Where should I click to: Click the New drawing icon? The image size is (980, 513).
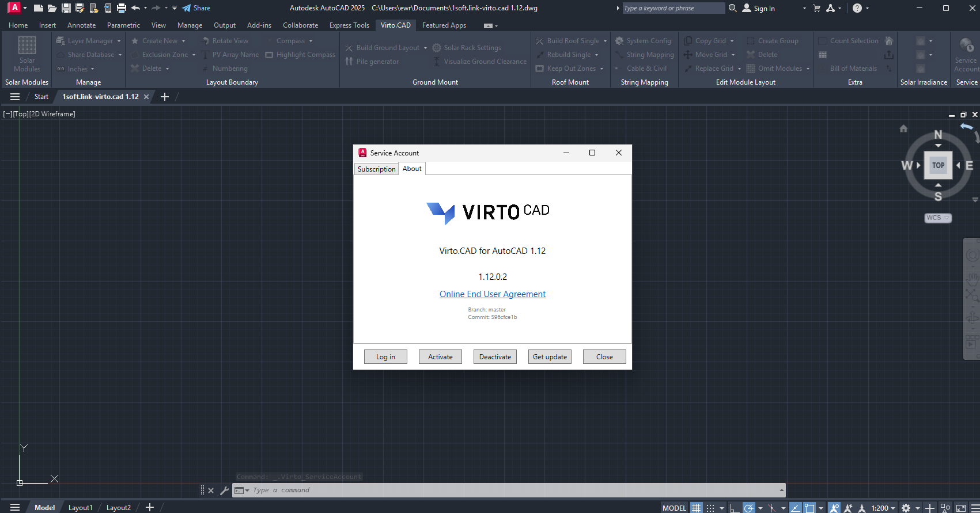38,8
